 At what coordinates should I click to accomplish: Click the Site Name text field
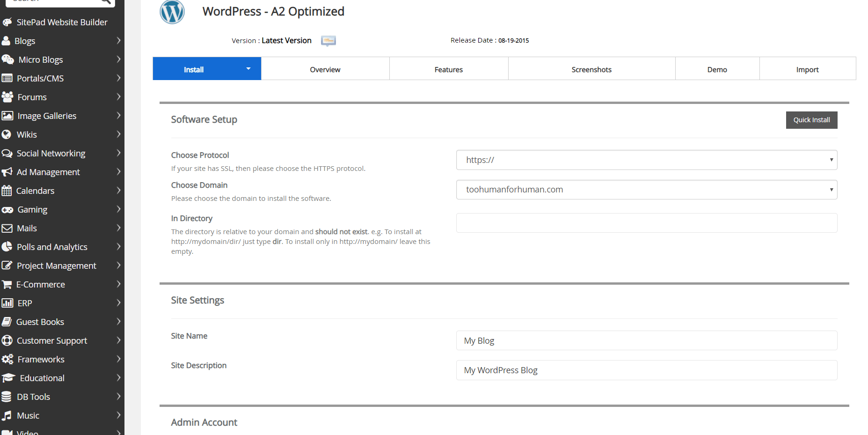pos(646,340)
